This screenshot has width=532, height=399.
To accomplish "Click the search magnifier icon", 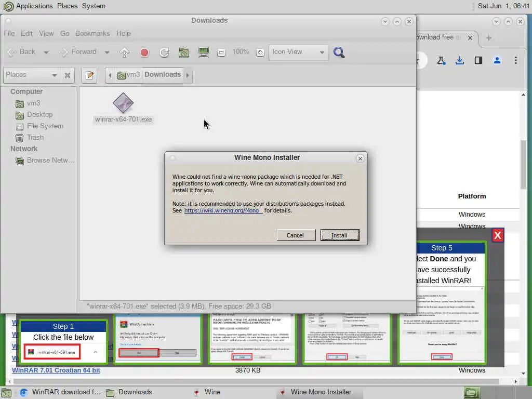I will click(339, 52).
